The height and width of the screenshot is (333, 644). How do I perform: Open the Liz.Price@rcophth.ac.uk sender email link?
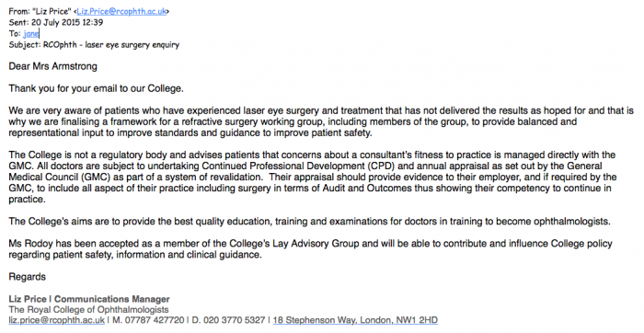(x=121, y=11)
